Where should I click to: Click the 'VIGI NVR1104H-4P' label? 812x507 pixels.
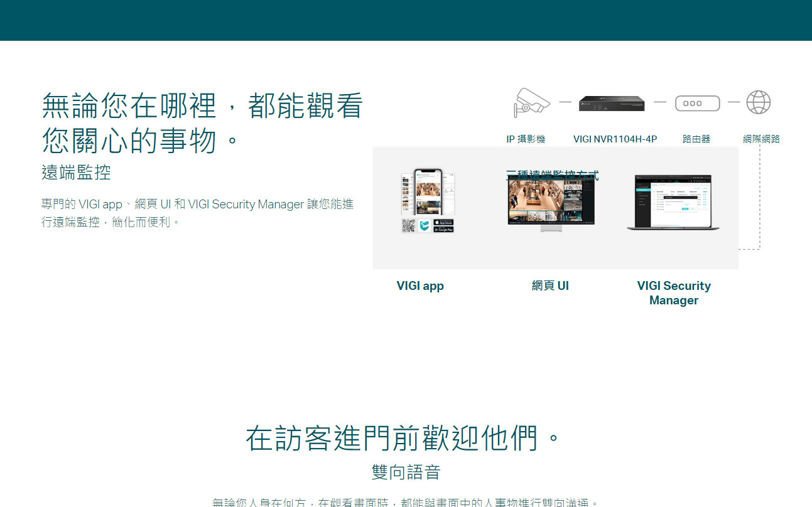[x=615, y=139]
